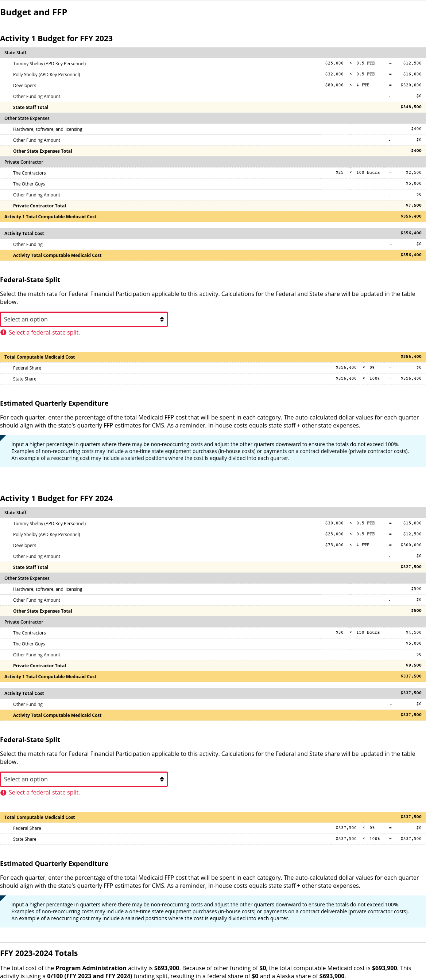This screenshot has width=426, height=980.
Task: Click the '100 hours' contractor value
Action: (x=368, y=173)
